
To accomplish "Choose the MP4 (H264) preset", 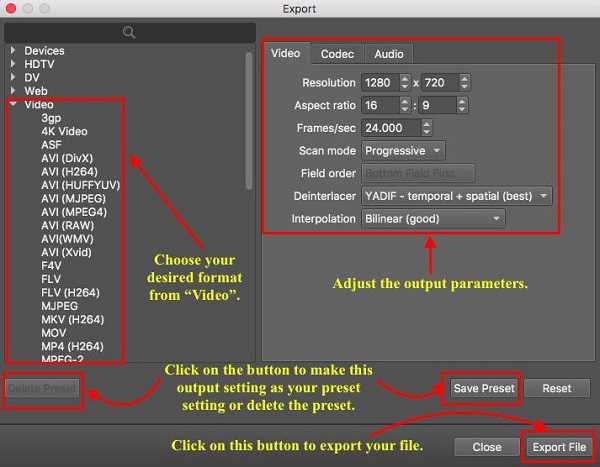I will (x=72, y=346).
